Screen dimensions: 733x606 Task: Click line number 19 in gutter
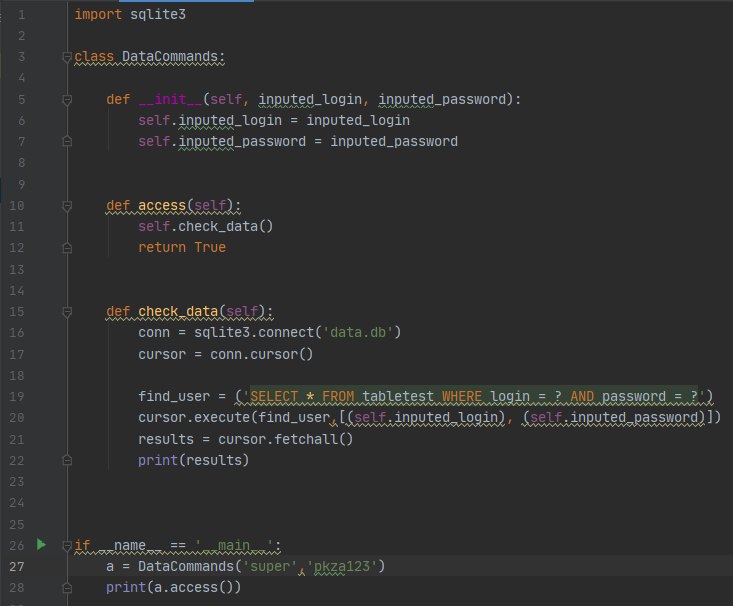click(x=17, y=397)
